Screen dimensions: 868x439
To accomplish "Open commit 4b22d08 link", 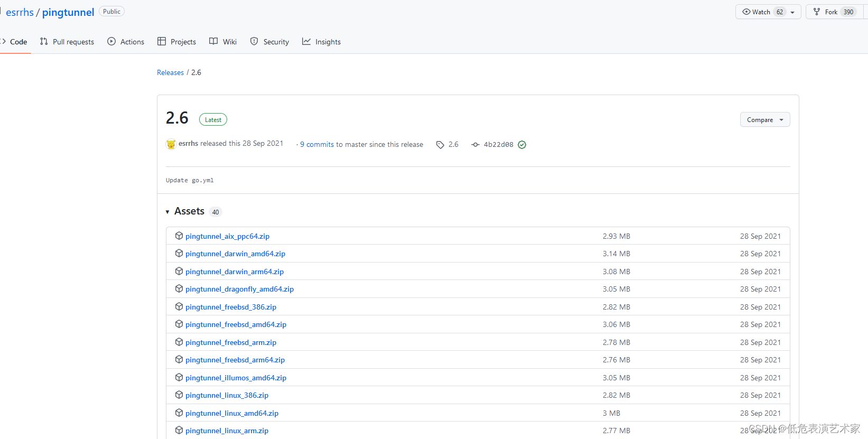I will (498, 145).
